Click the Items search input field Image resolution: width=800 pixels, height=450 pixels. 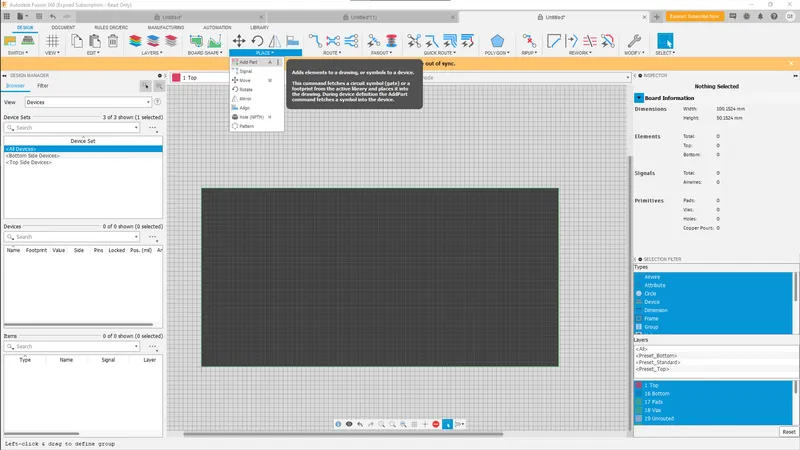(73, 346)
